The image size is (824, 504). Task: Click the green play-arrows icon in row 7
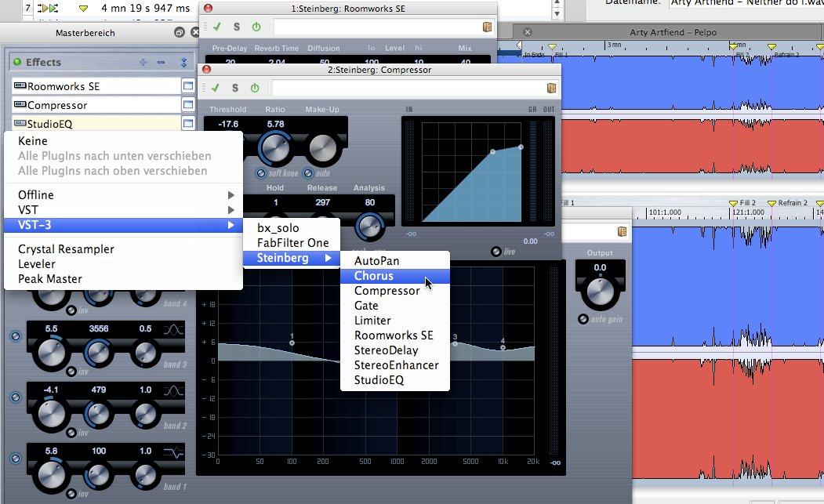pyautogui.click(x=49, y=8)
